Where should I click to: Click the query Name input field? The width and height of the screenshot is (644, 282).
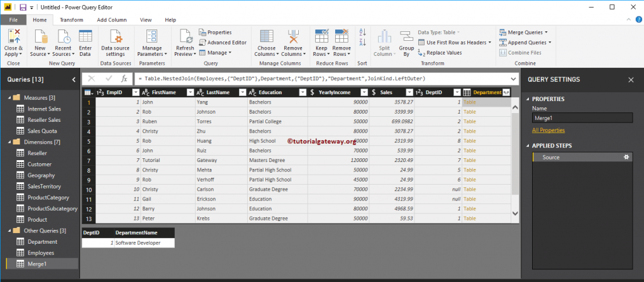tap(582, 118)
